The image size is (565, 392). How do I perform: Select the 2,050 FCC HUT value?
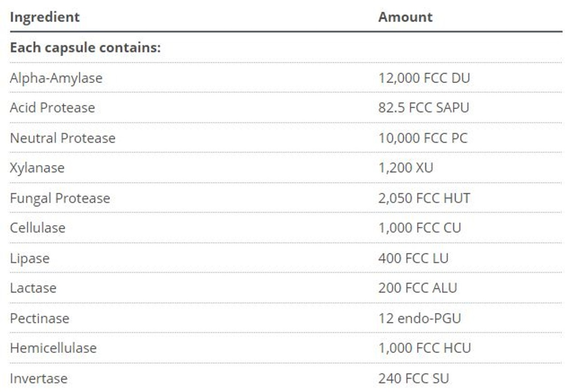(x=424, y=198)
